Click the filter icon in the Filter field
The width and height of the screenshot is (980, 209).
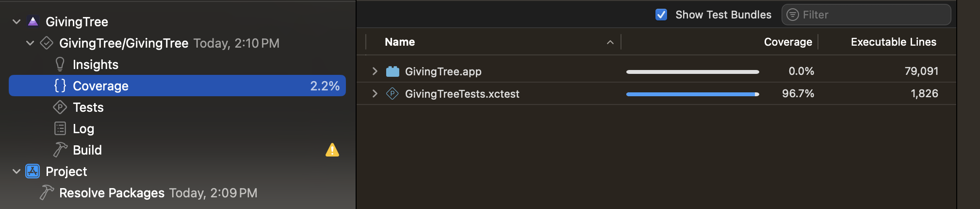point(792,15)
